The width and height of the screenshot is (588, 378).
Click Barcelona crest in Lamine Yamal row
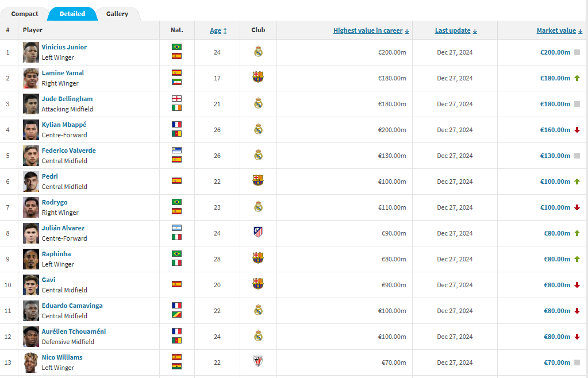[258, 78]
